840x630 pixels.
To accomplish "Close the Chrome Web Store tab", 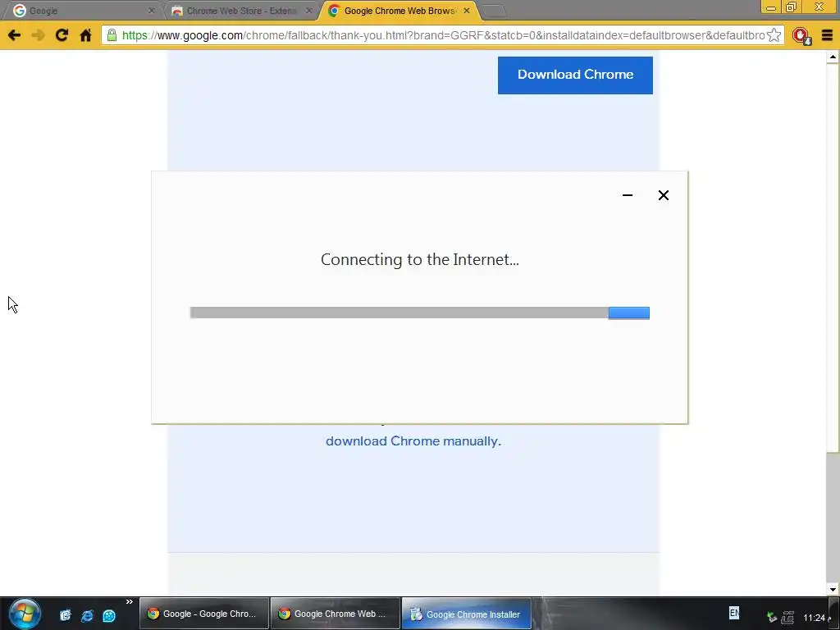I will pyautogui.click(x=308, y=11).
